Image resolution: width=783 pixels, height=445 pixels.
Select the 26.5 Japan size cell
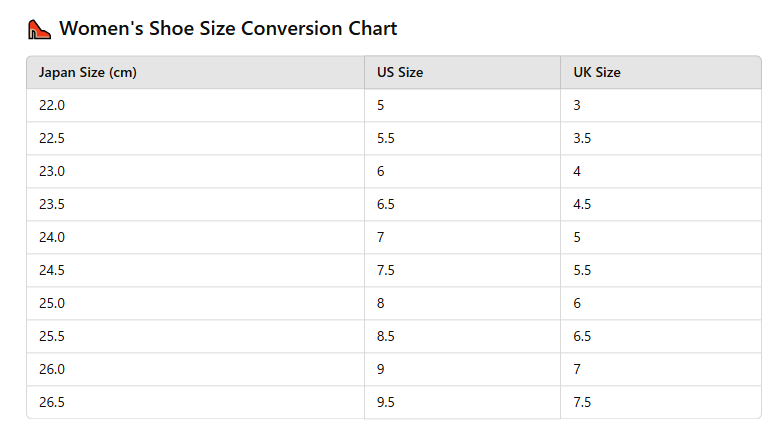pos(52,402)
